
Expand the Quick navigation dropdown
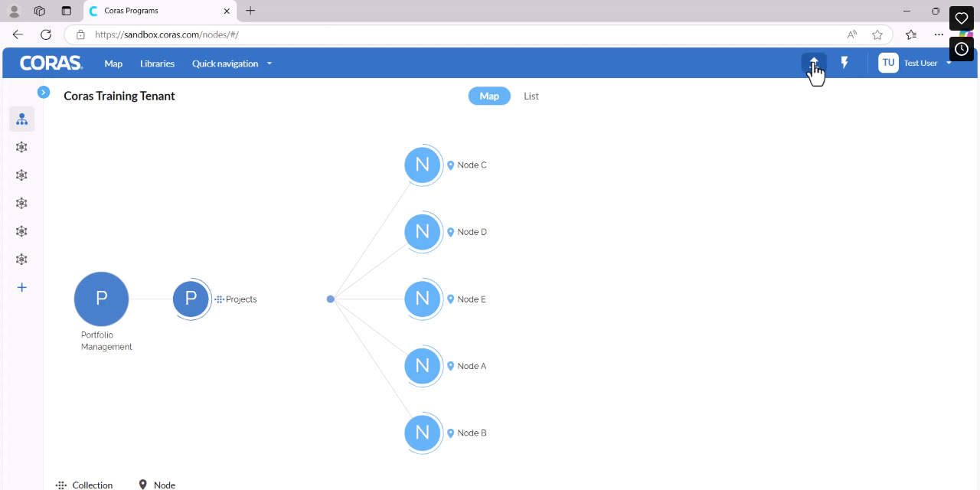[232, 64]
